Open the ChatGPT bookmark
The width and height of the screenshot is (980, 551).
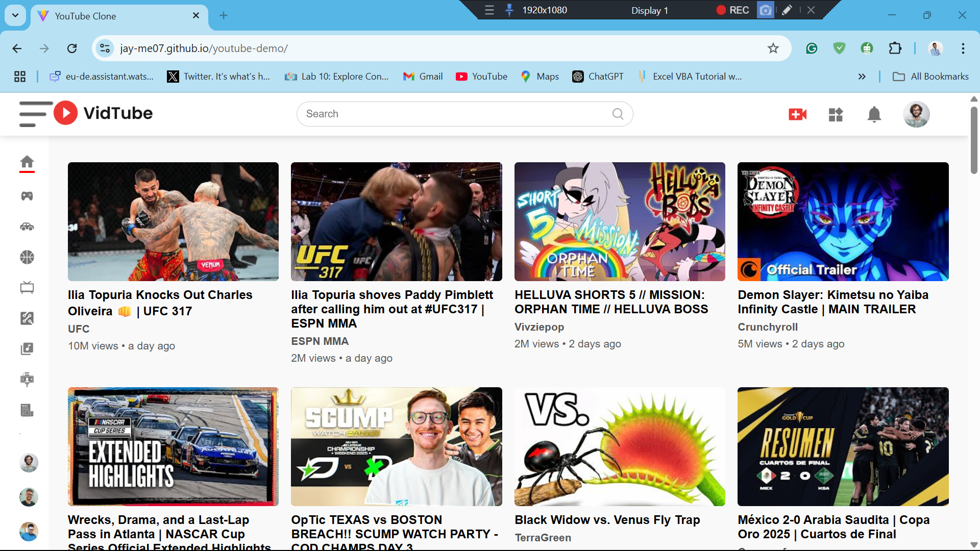[x=598, y=77]
